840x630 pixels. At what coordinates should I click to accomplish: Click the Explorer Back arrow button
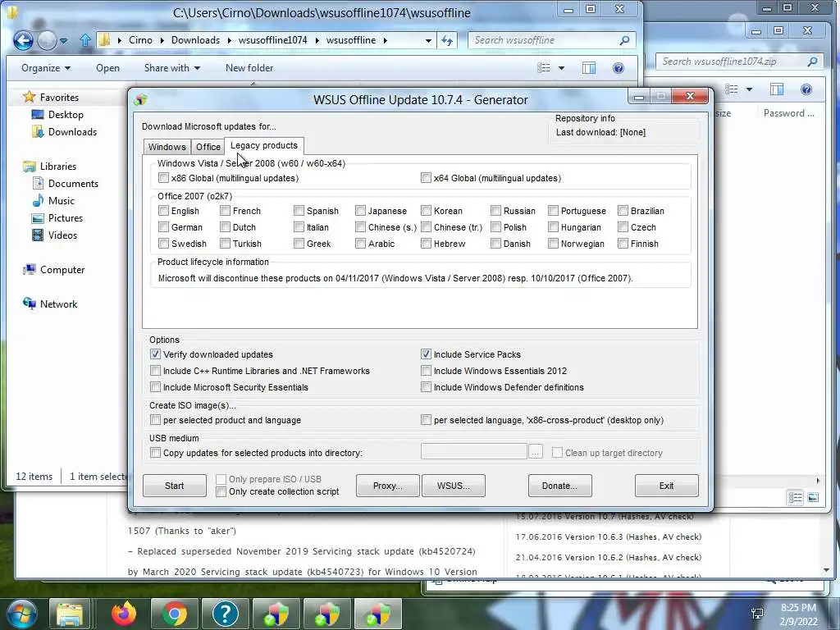[x=23, y=40]
